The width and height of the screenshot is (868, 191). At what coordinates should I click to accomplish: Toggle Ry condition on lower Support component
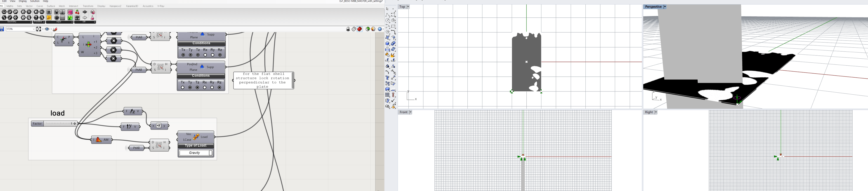pyautogui.click(x=212, y=87)
